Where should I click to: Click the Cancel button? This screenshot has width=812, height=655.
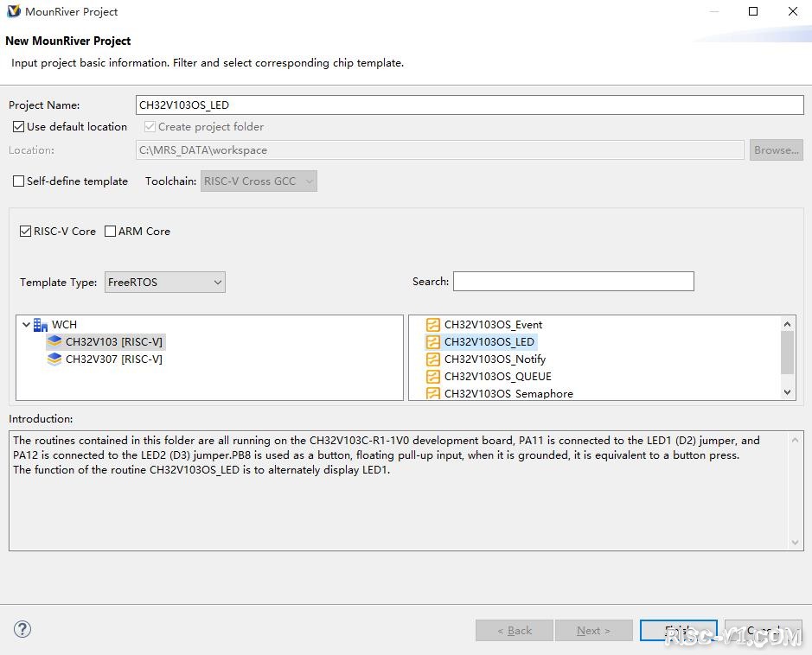click(x=763, y=630)
